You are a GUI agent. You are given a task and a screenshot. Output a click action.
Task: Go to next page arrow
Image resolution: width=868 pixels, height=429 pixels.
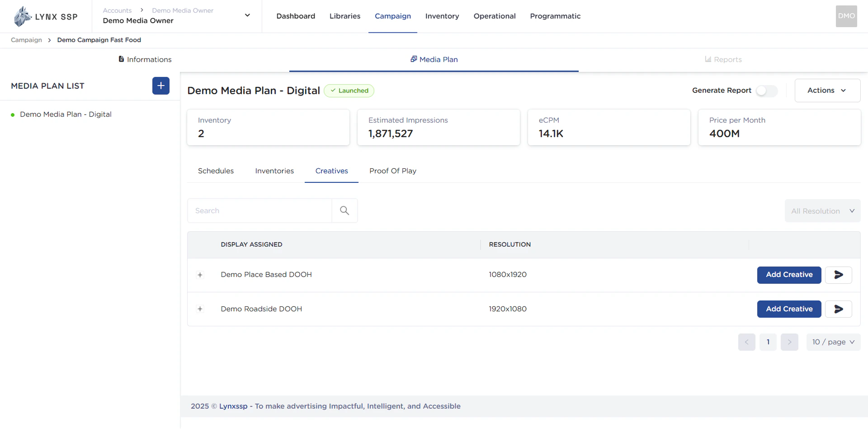point(789,342)
